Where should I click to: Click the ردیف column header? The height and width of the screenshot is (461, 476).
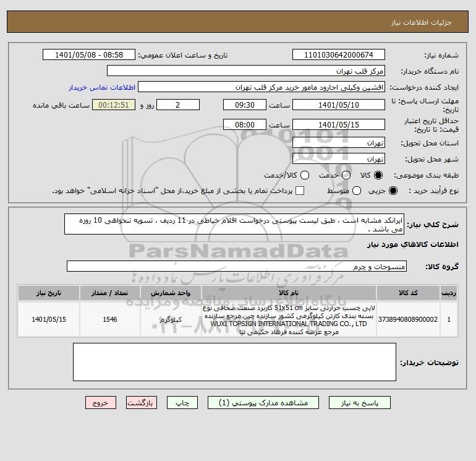tap(449, 293)
